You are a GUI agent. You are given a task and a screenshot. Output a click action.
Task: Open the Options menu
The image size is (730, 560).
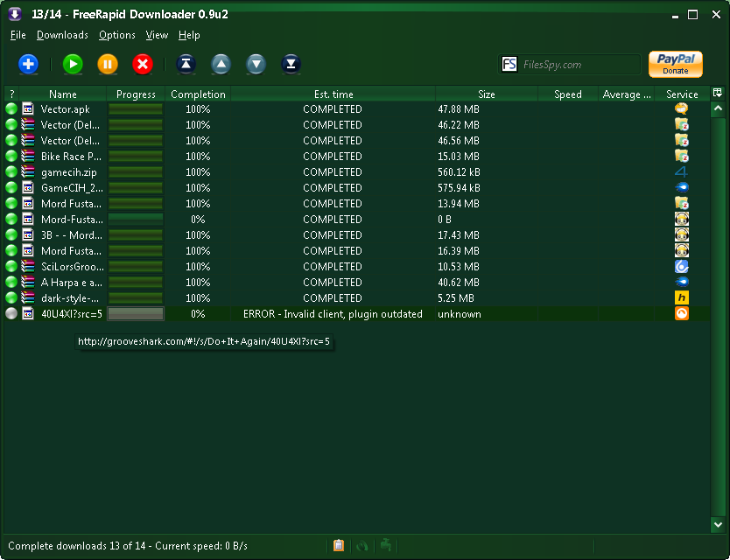click(116, 35)
